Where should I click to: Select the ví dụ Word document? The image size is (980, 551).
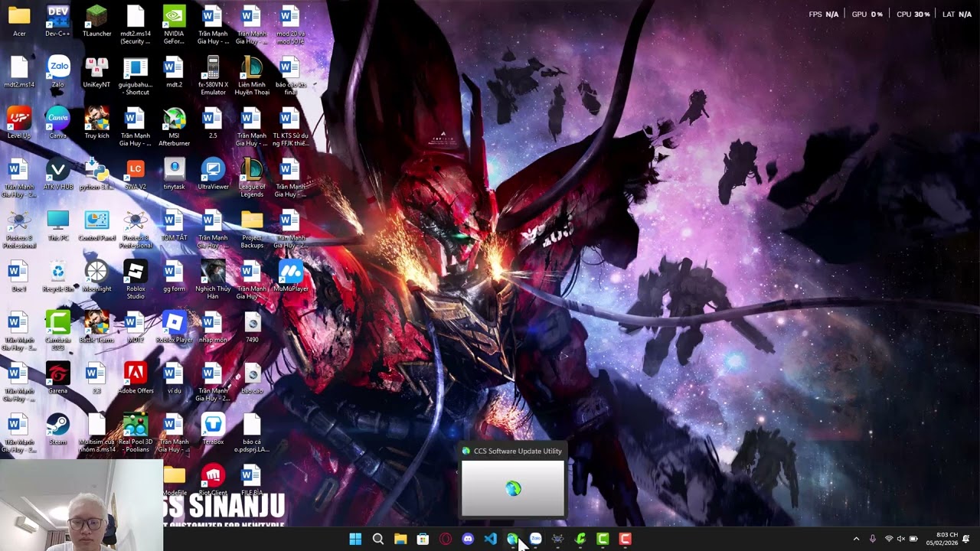pyautogui.click(x=174, y=378)
